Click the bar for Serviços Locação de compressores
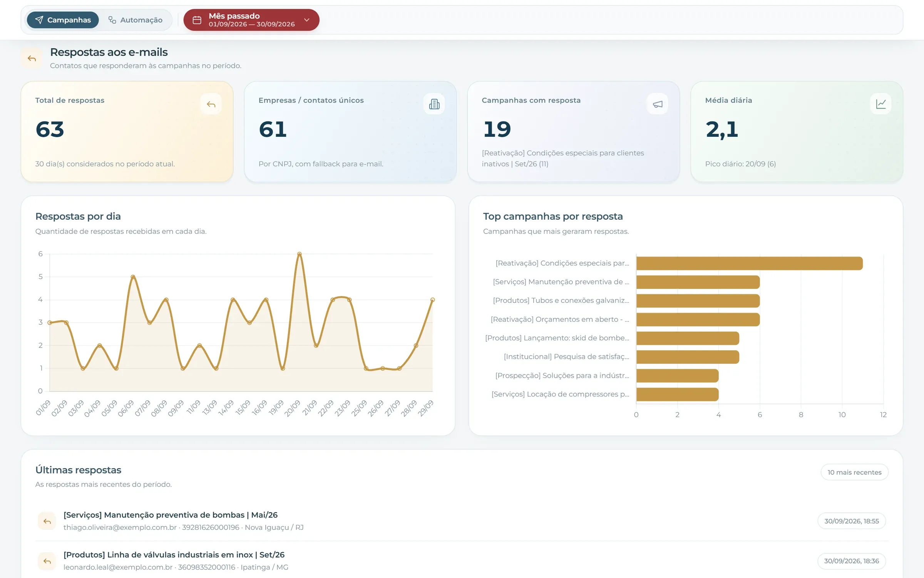 pos(677,395)
